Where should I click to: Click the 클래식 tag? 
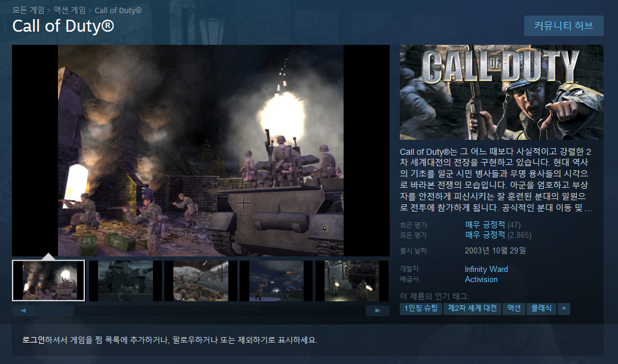click(541, 308)
